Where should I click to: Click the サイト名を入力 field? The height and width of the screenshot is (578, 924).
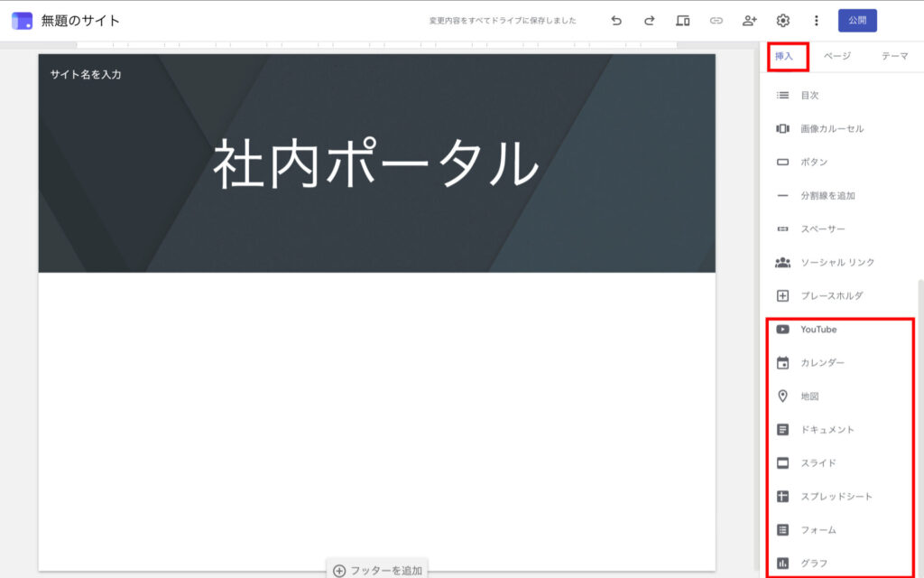tap(86, 74)
